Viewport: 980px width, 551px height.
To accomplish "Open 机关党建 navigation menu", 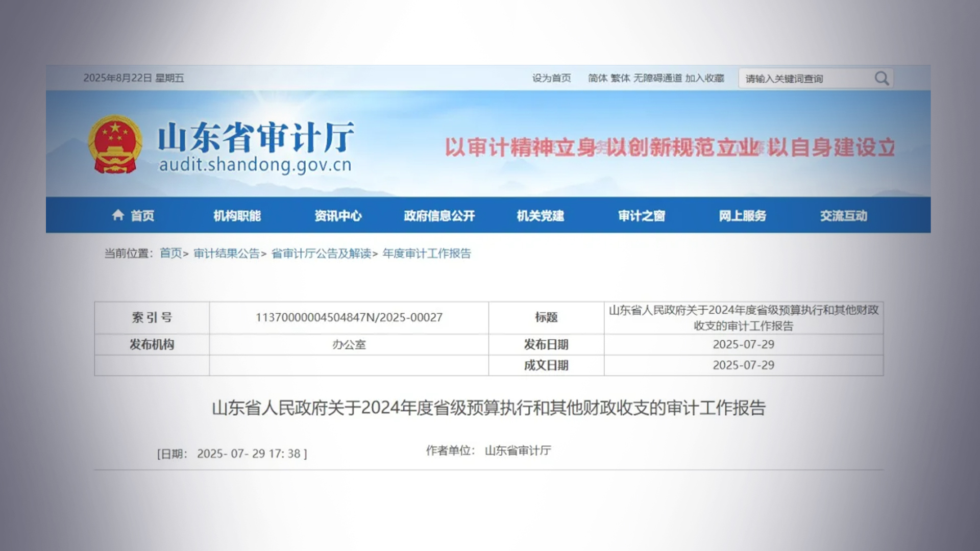I will pyautogui.click(x=540, y=215).
